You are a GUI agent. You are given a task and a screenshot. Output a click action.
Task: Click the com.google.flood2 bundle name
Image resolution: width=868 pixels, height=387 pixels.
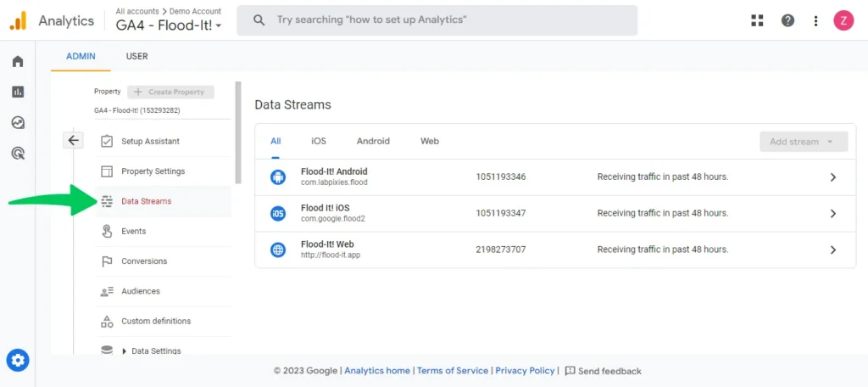pyautogui.click(x=332, y=219)
